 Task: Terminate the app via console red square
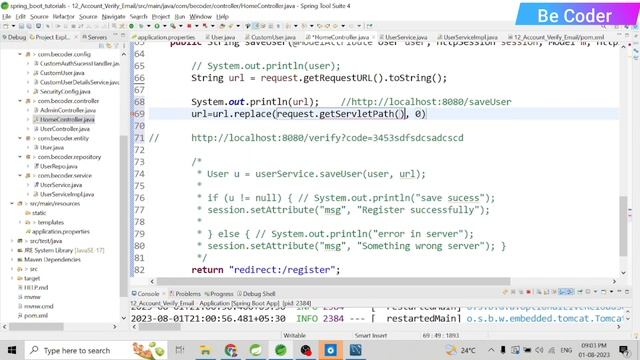pyautogui.click(x=529, y=292)
